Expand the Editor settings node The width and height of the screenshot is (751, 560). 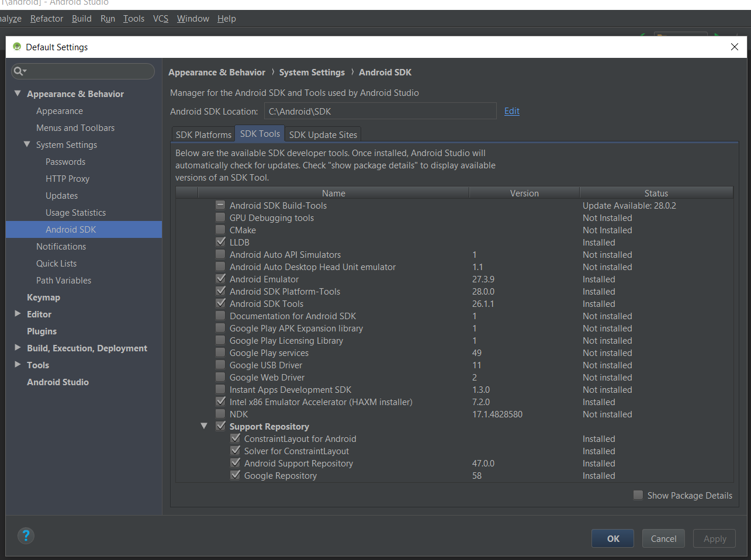(x=18, y=314)
